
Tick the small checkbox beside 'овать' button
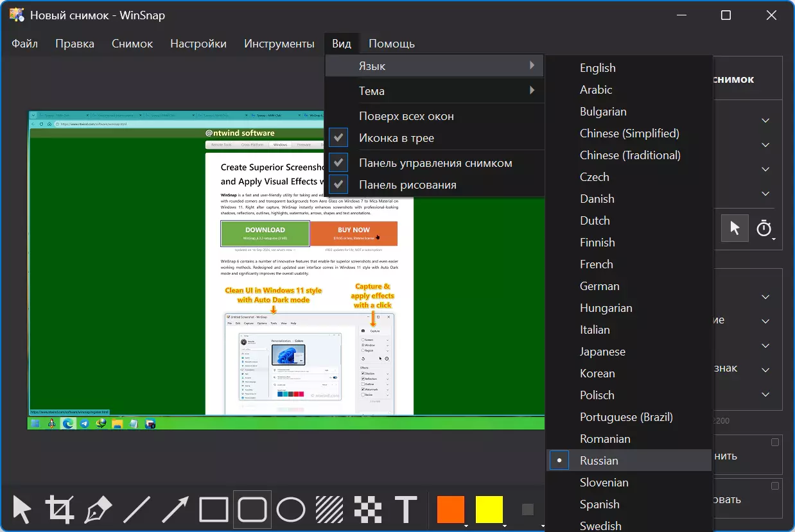click(x=775, y=486)
